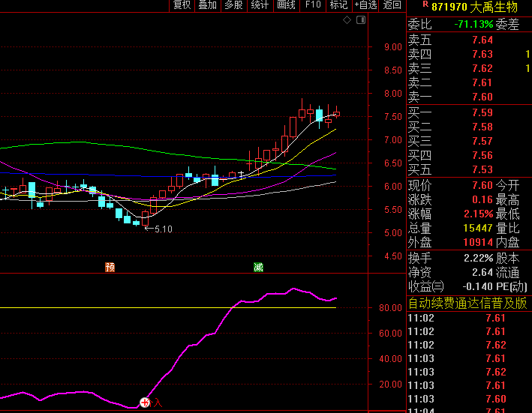532x413 pixels.
Task: Click the 复权 toolbar button
Action: point(182,5)
